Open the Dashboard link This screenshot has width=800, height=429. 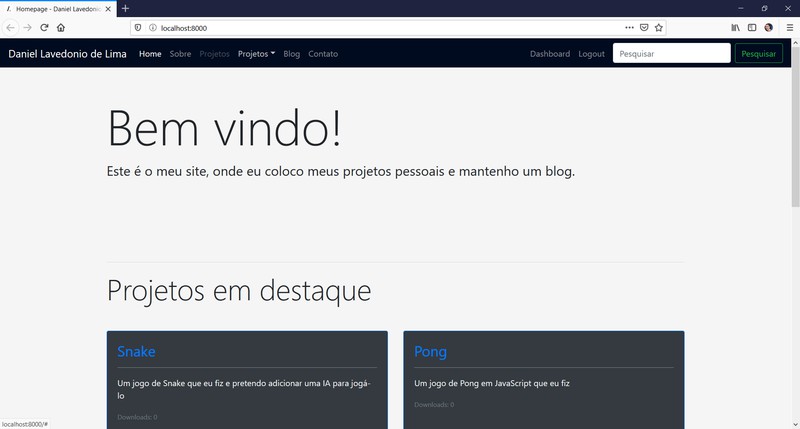550,54
